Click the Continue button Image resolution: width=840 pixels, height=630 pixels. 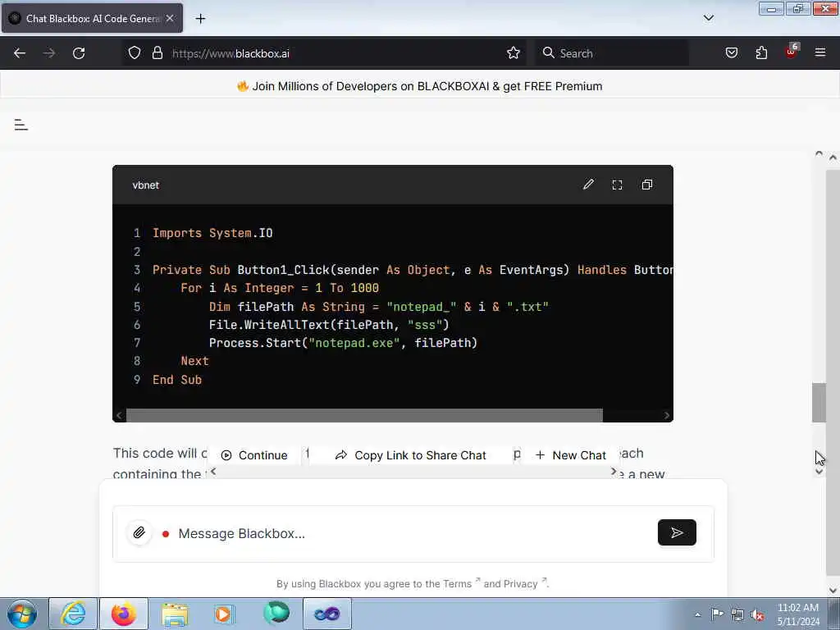pos(254,455)
